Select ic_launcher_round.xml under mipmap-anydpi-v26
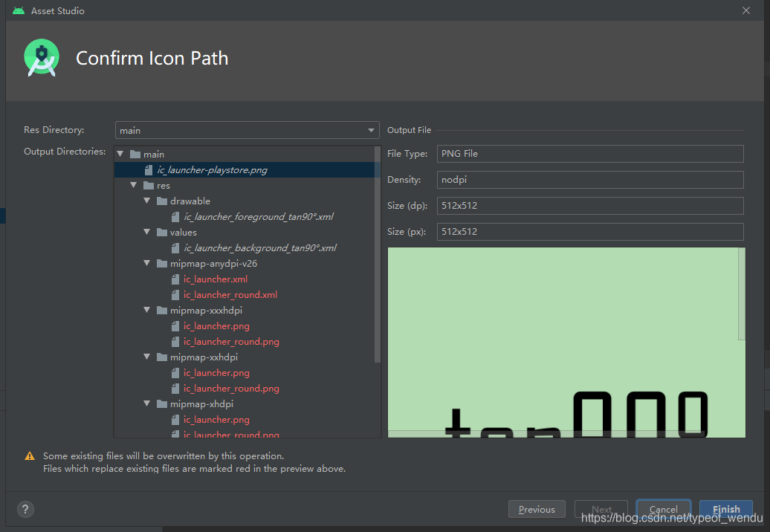The image size is (770, 532). [x=230, y=295]
